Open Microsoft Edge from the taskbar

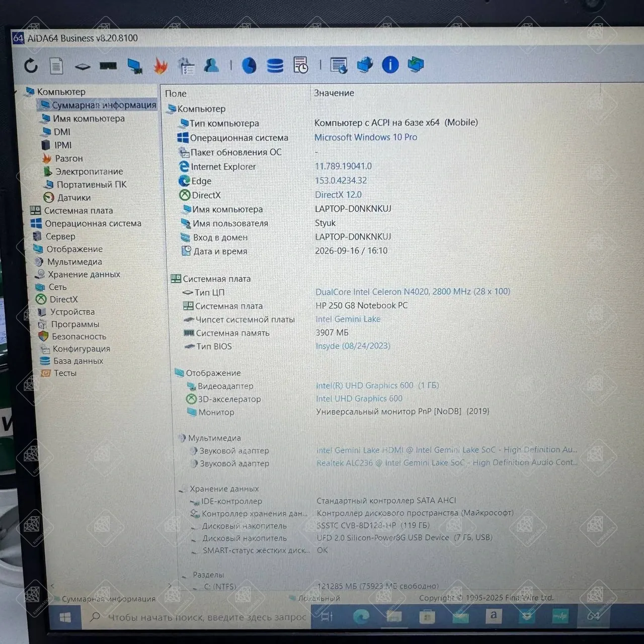point(361,616)
